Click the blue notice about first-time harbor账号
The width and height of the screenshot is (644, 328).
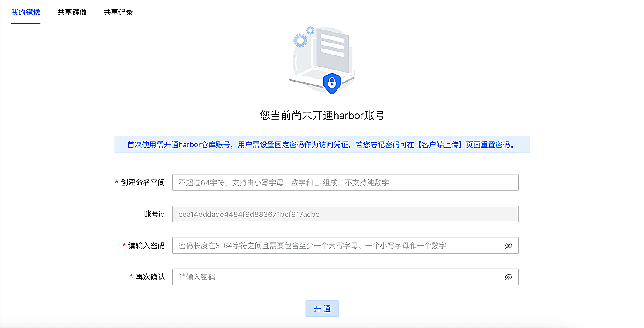tap(322, 145)
